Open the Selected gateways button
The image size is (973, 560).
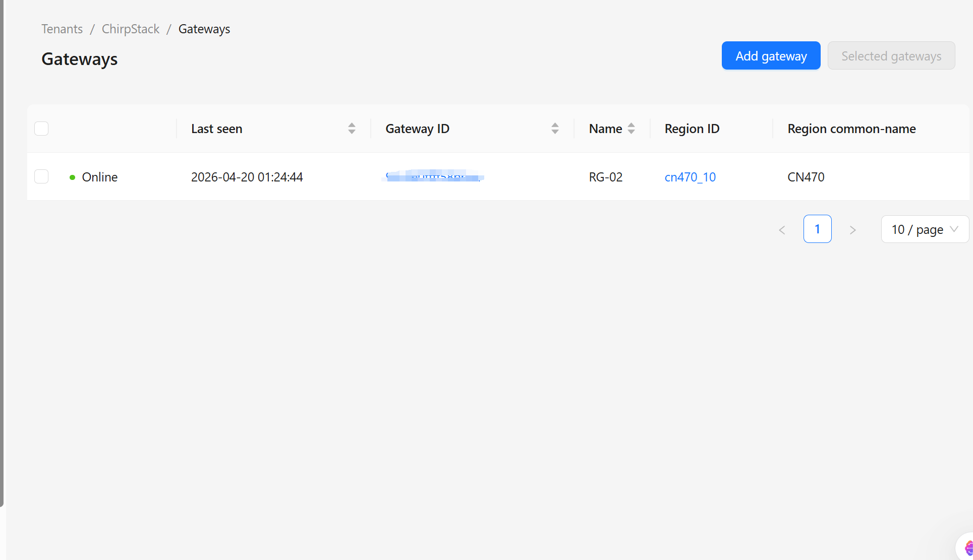pyautogui.click(x=891, y=55)
